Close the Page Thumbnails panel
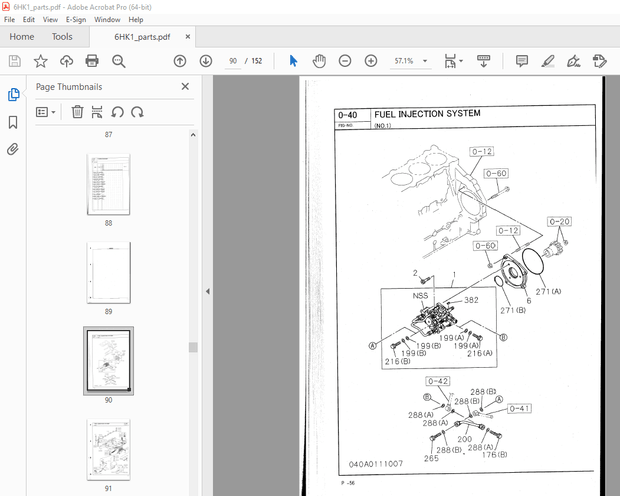The width and height of the screenshot is (620, 496). click(x=185, y=87)
